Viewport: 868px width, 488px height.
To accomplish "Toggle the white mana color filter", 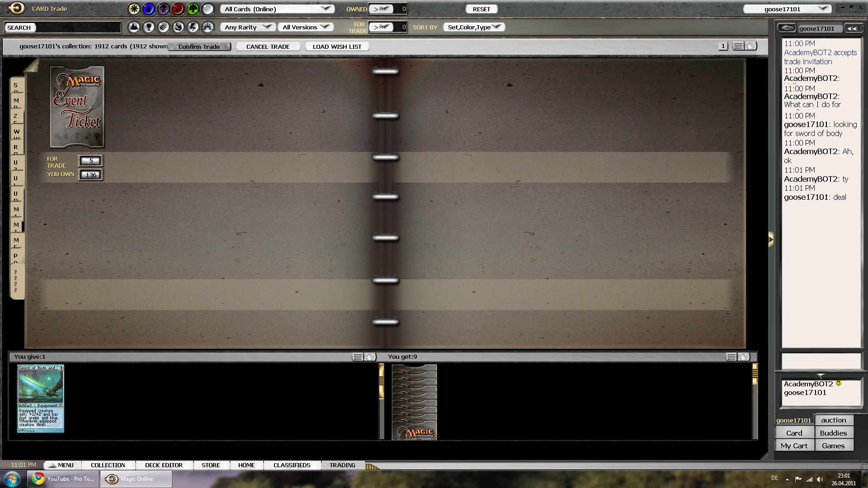I will click(x=134, y=9).
